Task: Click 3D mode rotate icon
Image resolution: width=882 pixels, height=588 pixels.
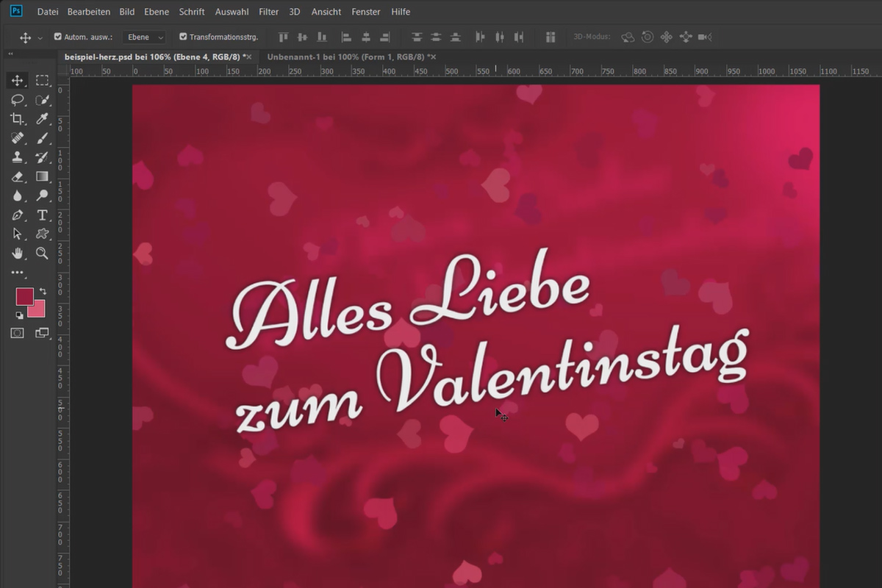Action: click(628, 37)
